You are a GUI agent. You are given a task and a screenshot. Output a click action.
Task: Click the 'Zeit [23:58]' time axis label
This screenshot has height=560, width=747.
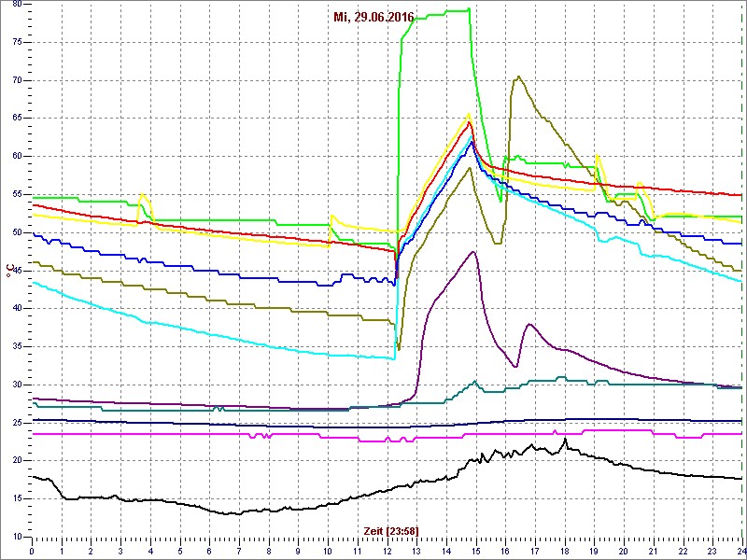pos(391,530)
